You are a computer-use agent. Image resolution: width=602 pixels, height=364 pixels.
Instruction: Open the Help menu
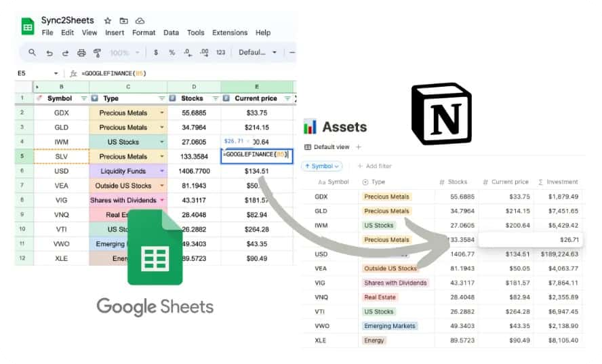pyautogui.click(x=263, y=33)
